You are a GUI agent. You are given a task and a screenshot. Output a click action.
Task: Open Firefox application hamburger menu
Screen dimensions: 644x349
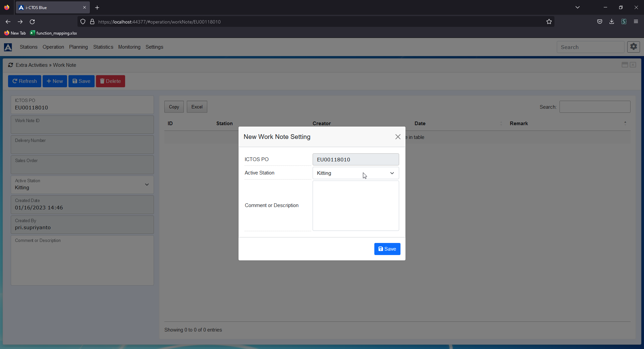pos(636,22)
